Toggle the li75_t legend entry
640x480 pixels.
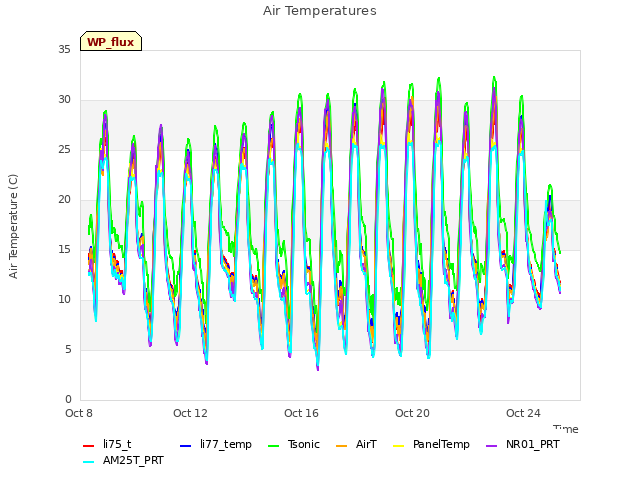(x=107, y=444)
